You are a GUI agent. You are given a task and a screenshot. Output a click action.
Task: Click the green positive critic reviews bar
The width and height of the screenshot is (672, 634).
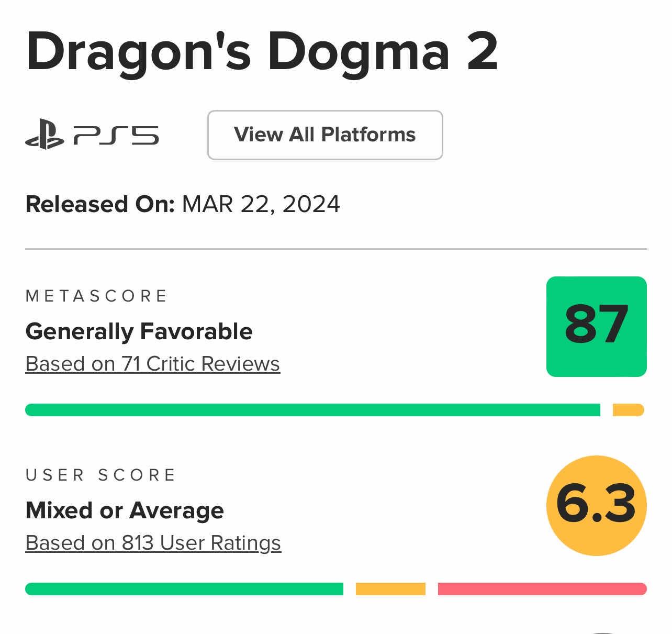312,410
